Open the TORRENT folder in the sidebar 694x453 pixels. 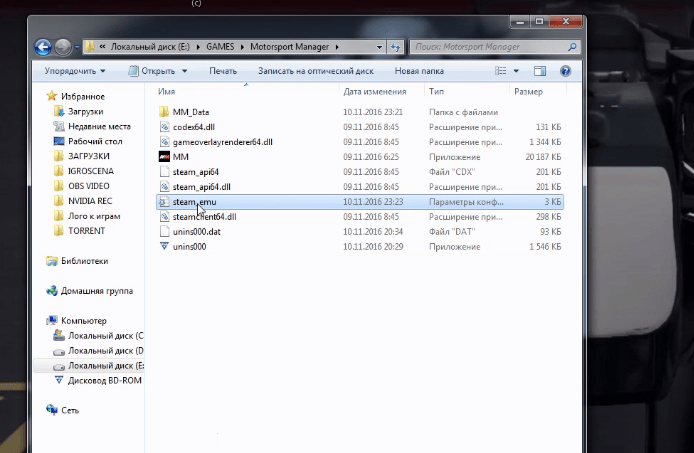(x=86, y=231)
